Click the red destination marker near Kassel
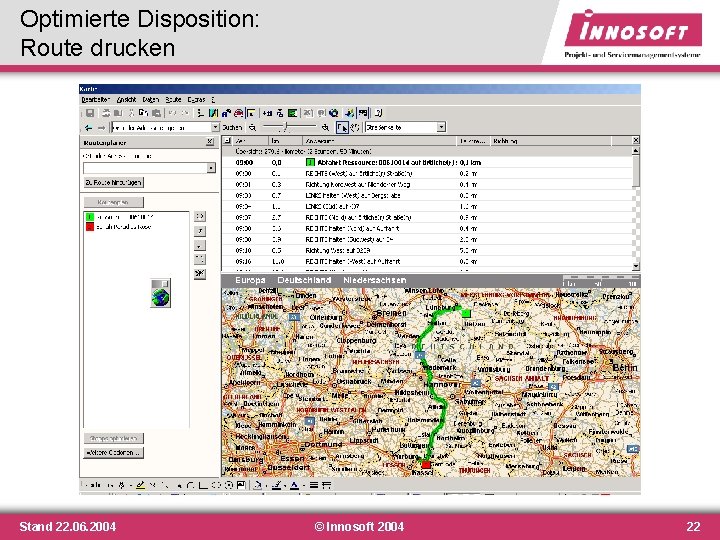The image size is (720, 540). coord(426,465)
